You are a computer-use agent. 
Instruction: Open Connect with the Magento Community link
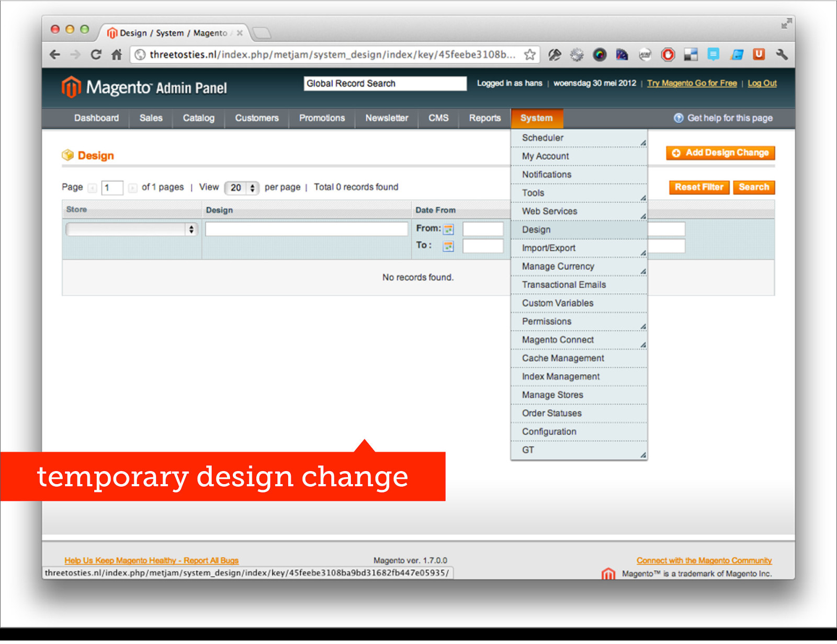[x=704, y=561]
